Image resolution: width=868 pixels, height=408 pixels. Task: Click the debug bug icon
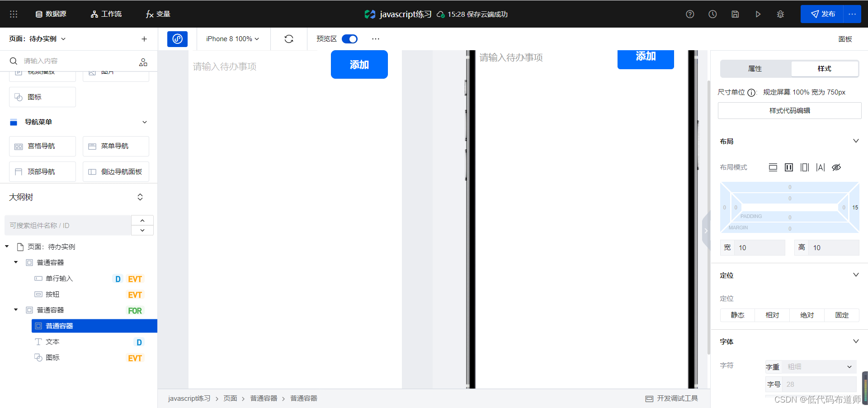pos(780,14)
